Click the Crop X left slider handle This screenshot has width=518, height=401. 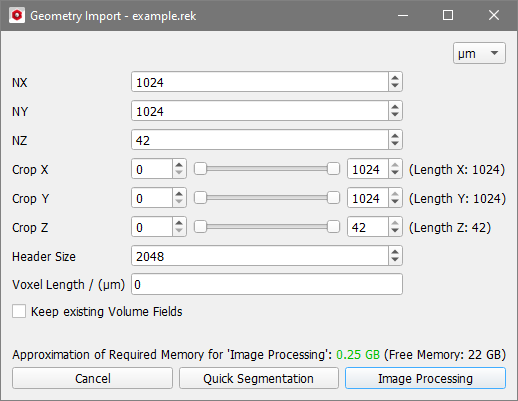point(200,169)
